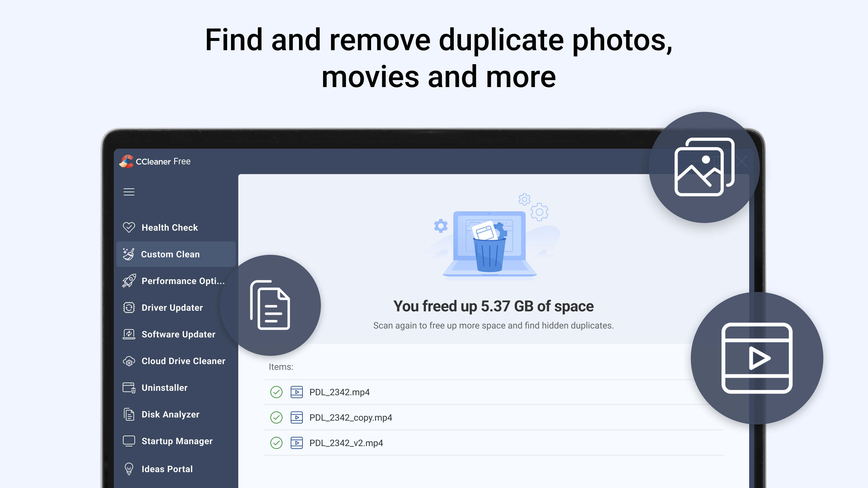Click the freed up 5.37 GB progress message
This screenshot has height=488, width=868.
[x=493, y=306]
